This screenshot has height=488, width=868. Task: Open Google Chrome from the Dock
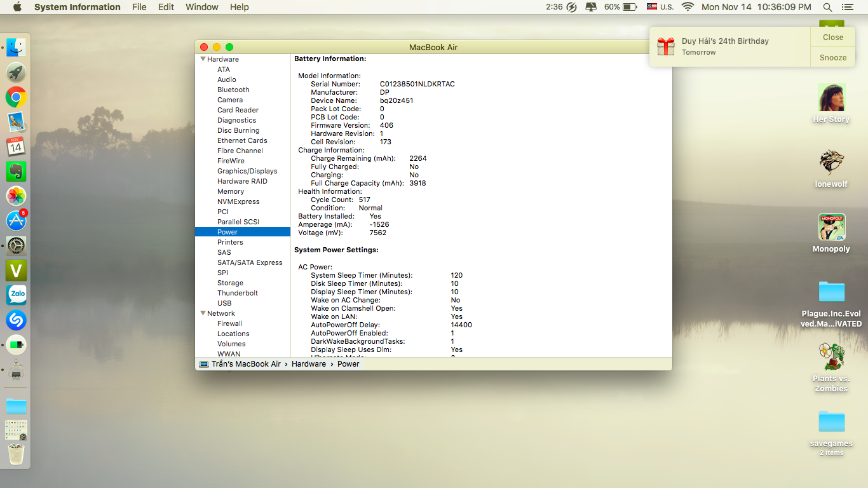click(x=16, y=97)
